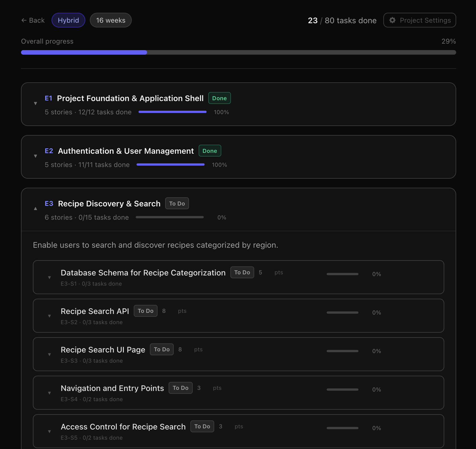The image size is (476, 449).
Task: Click To Do badge on Navigation and Entry Points
Action: coord(181,388)
